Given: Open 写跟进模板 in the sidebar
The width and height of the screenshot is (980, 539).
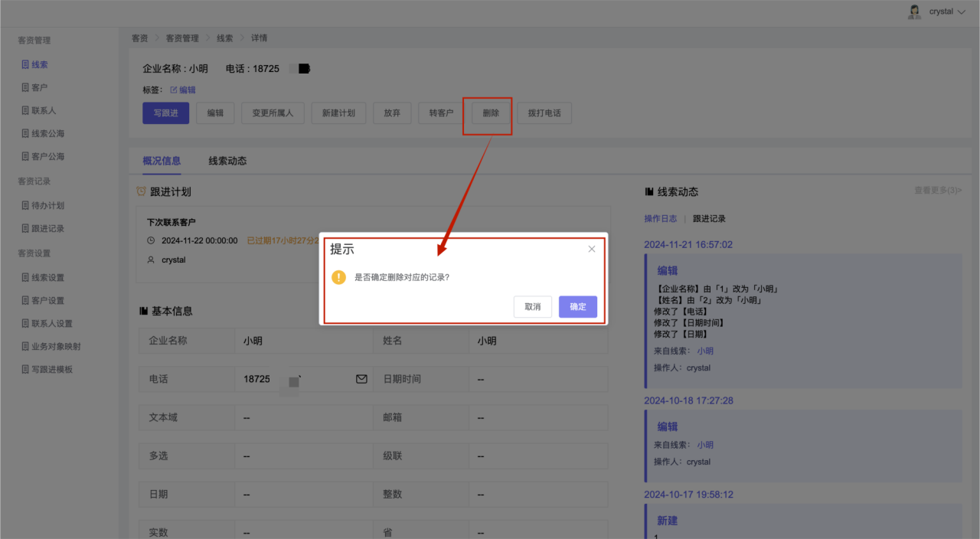Looking at the screenshot, I should pos(52,370).
